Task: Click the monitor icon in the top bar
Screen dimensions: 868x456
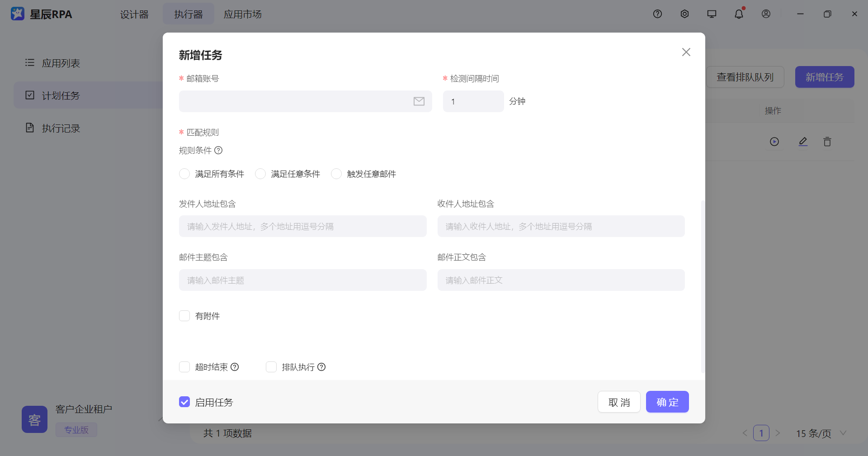Action: 711,14
